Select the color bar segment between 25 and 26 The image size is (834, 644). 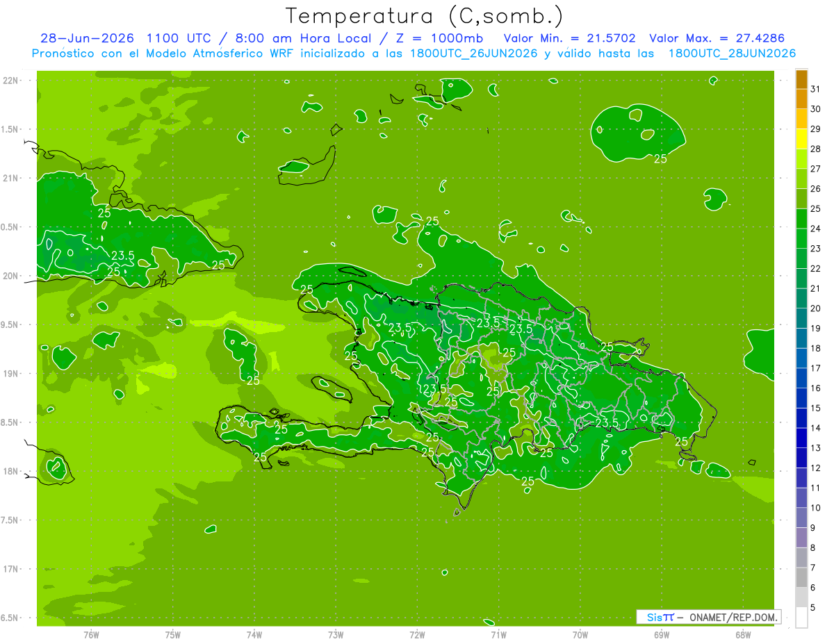click(x=801, y=199)
